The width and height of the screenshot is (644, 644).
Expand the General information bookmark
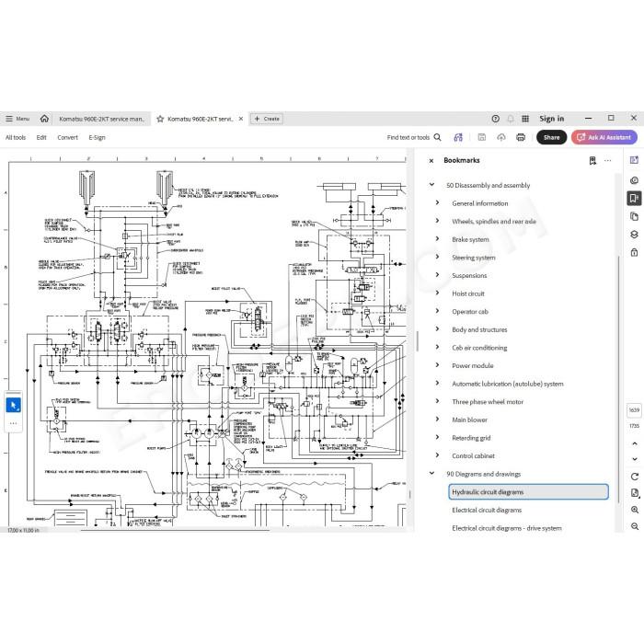(437, 203)
